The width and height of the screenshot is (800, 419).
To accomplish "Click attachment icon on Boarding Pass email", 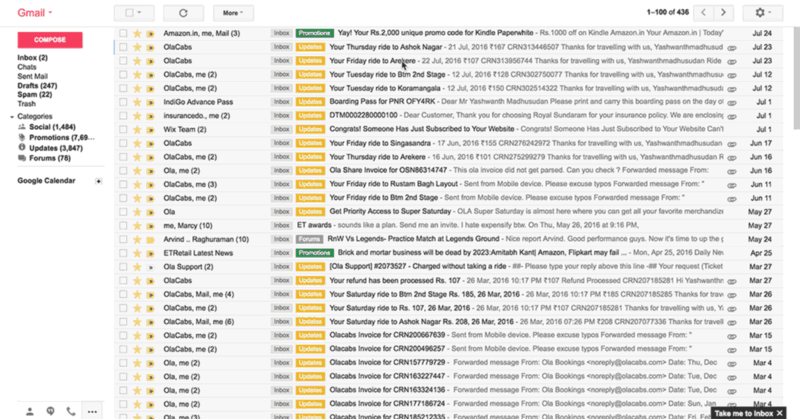I will tap(732, 103).
